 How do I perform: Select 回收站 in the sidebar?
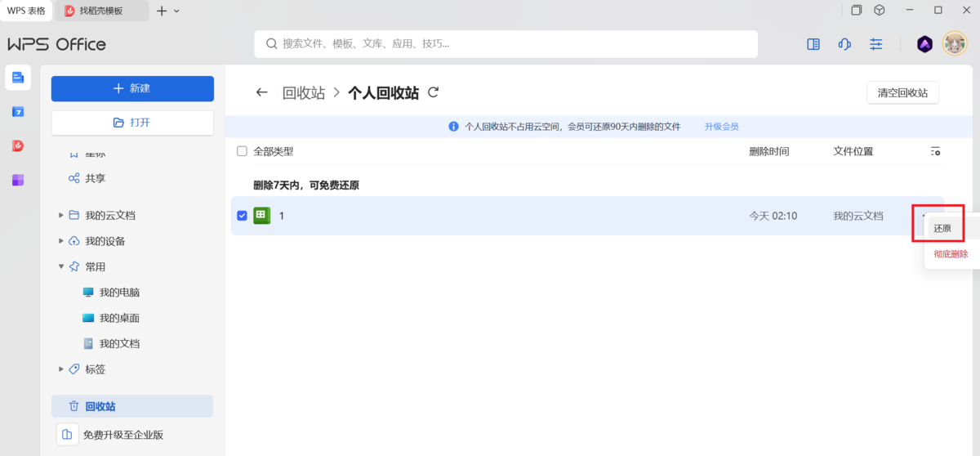click(132, 406)
